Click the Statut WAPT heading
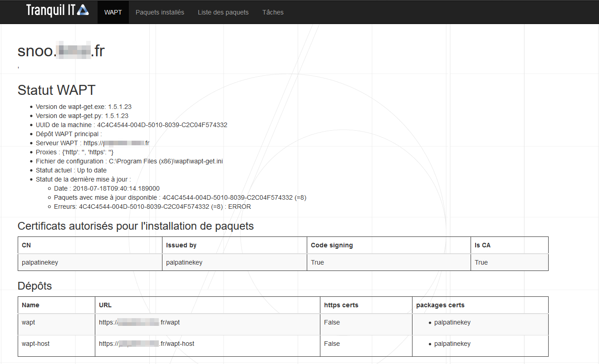599x364 pixels. coord(57,90)
